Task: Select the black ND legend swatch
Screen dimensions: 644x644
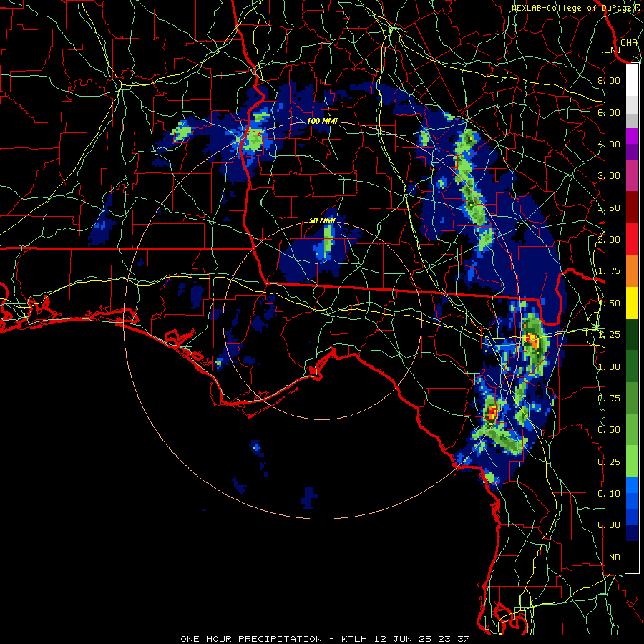Action: (x=632, y=557)
